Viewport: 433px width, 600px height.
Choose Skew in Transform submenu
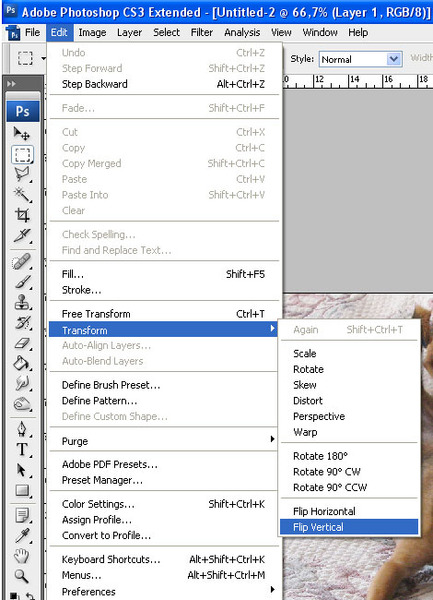(349, 385)
